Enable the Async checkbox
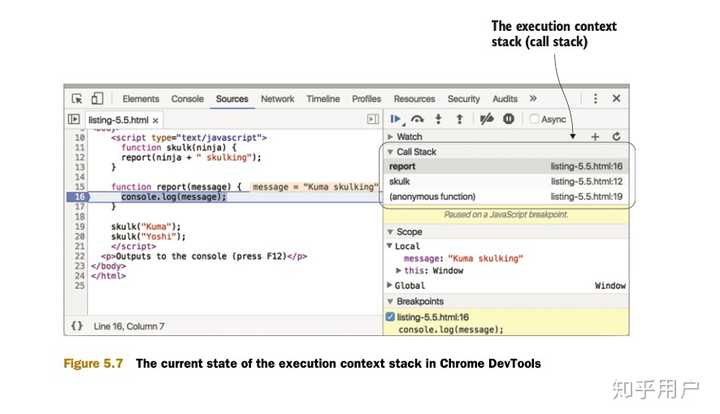 coord(533,119)
